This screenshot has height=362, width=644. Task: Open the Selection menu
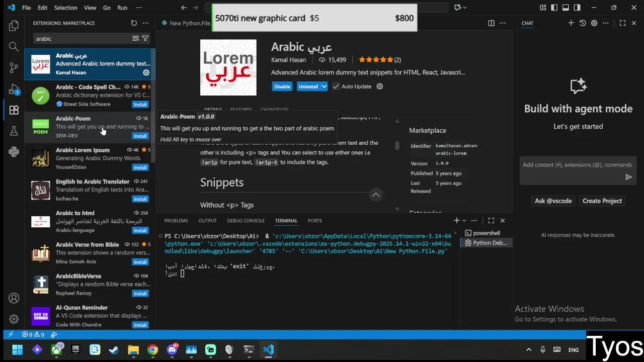point(65,8)
